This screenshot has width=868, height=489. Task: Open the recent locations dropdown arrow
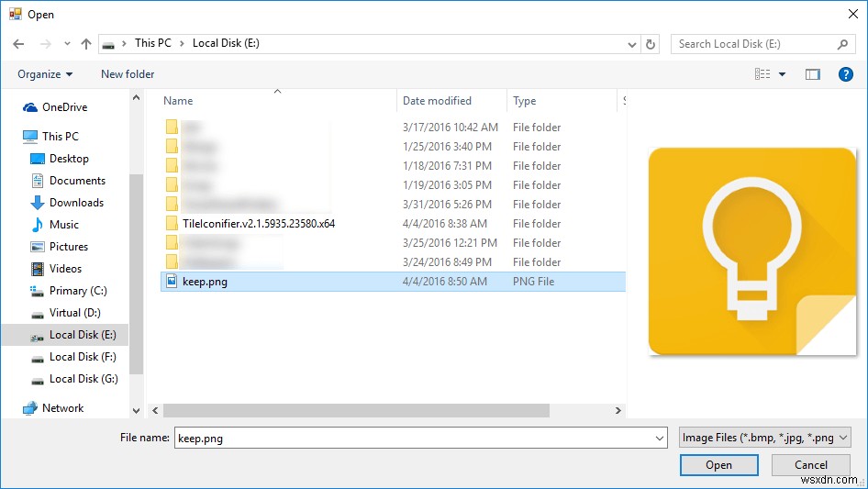pos(67,44)
